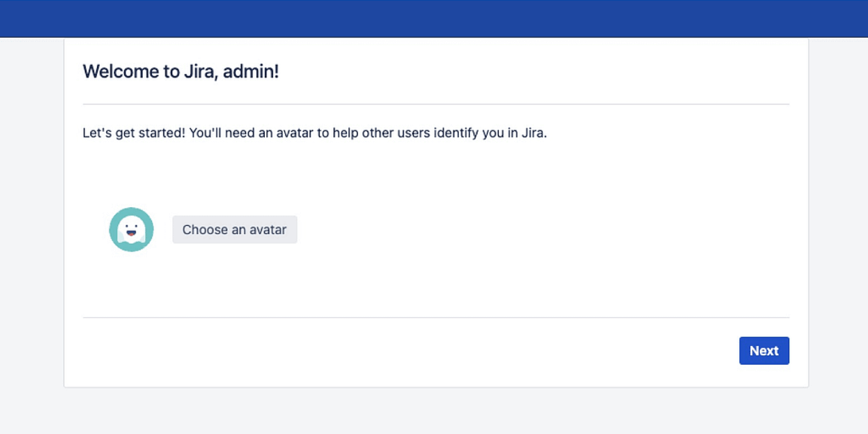Click the gray page background outside the card
Image resolution: width=868 pixels, height=434 pixels.
click(x=32, y=226)
